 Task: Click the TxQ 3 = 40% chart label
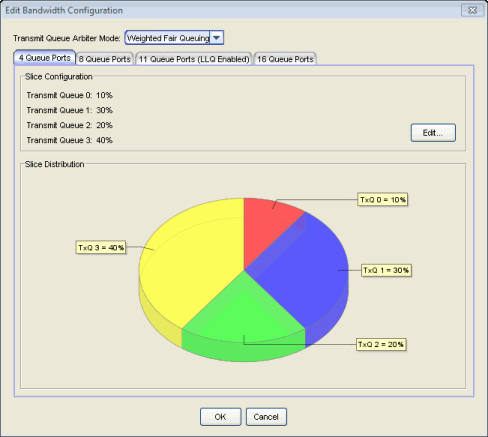101,248
